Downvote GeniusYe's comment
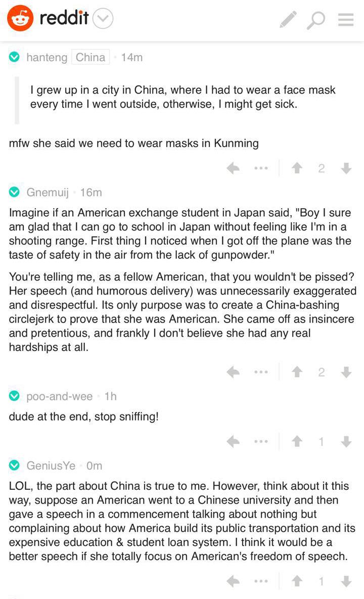 point(346,582)
